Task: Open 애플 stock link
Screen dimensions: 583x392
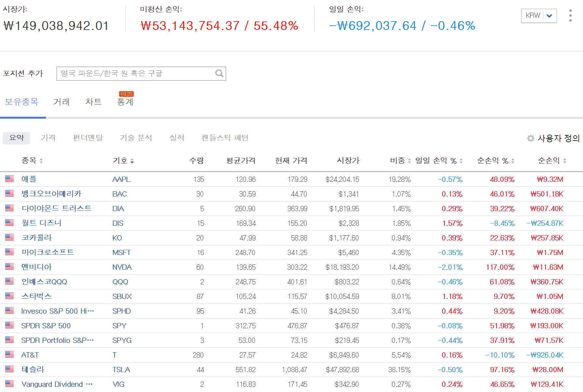Action: point(29,179)
